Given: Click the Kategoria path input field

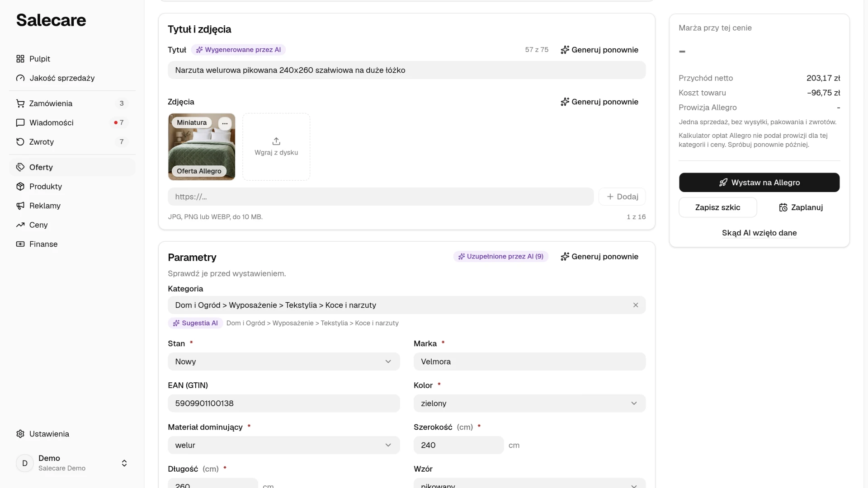Looking at the screenshot, I should pyautogui.click(x=406, y=305).
